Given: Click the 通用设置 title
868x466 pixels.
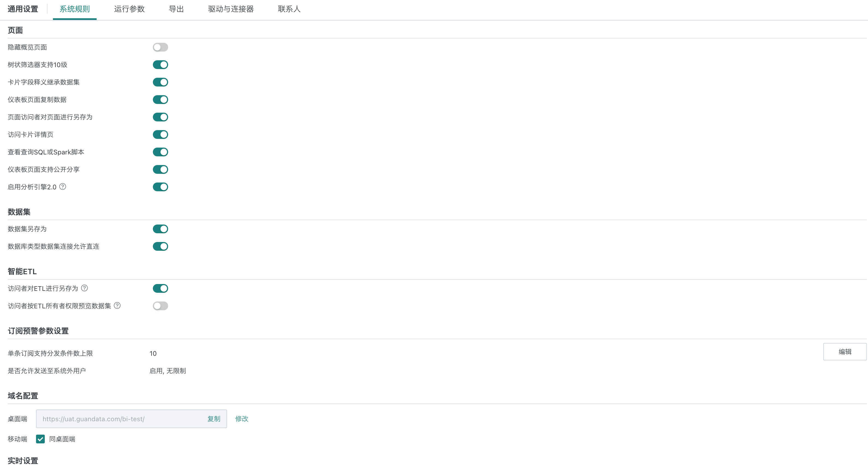Looking at the screenshot, I should tap(23, 9).
